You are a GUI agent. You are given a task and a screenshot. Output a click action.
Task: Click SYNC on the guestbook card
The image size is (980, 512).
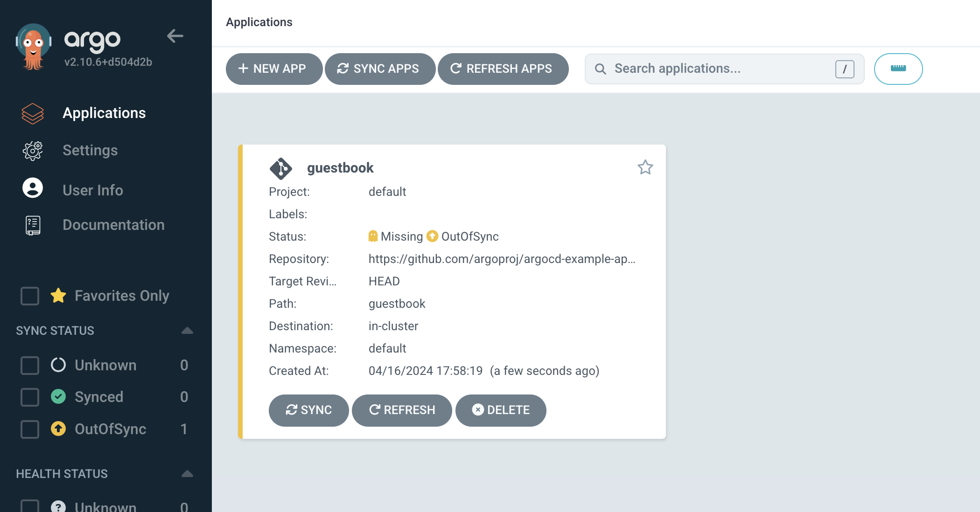point(308,410)
